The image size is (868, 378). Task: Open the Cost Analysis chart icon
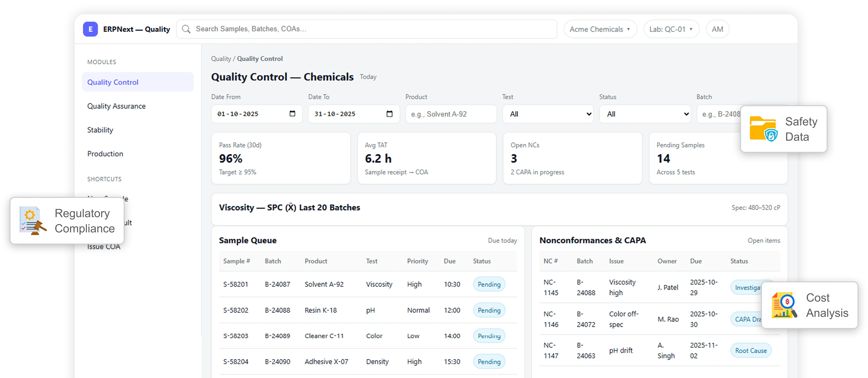[x=784, y=305]
